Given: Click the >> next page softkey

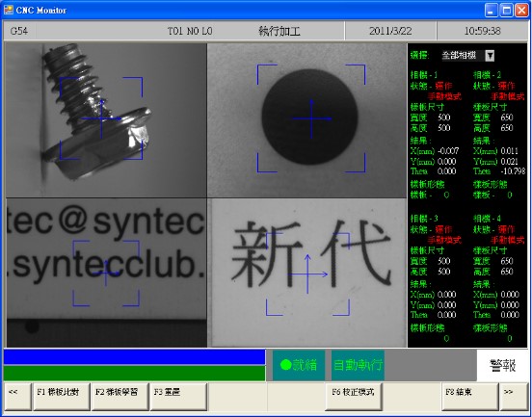Looking at the screenshot, I should click(514, 397).
